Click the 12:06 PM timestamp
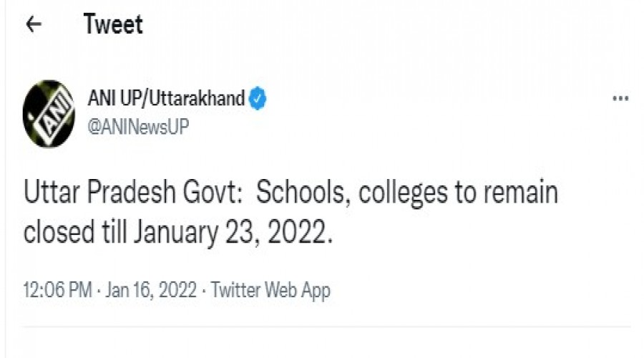Screen dimensions: 644x358 click(x=58, y=290)
